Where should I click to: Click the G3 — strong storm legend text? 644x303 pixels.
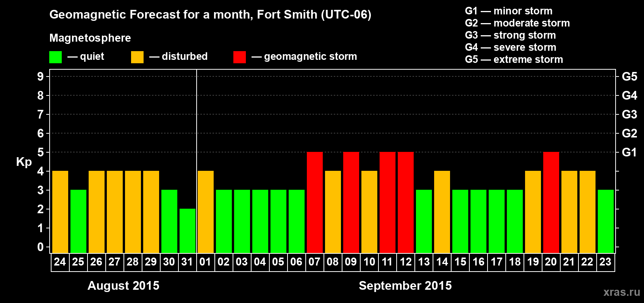[x=510, y=35]
